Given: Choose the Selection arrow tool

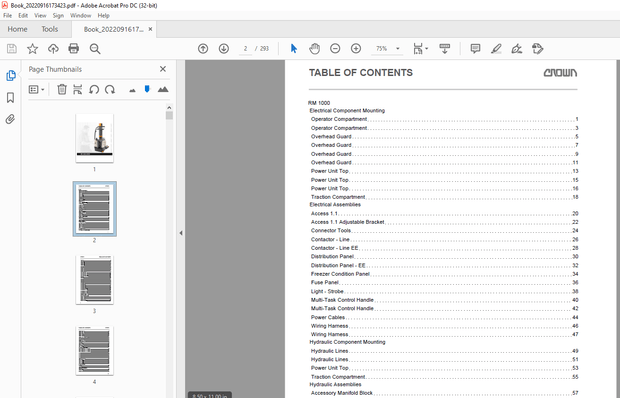Looking at the screenshot, I should pyautogui.click(x=293, y=49).
